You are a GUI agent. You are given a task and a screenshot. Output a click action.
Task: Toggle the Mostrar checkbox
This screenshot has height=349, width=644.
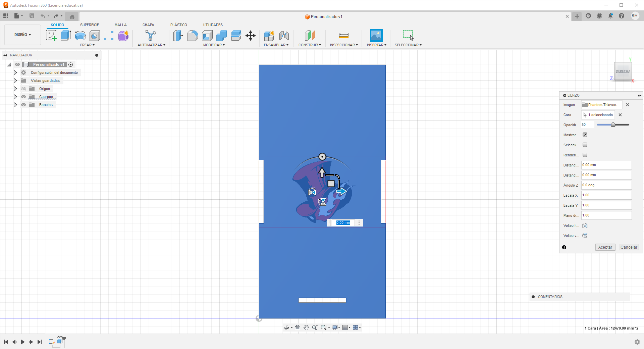tap(585, 135)
